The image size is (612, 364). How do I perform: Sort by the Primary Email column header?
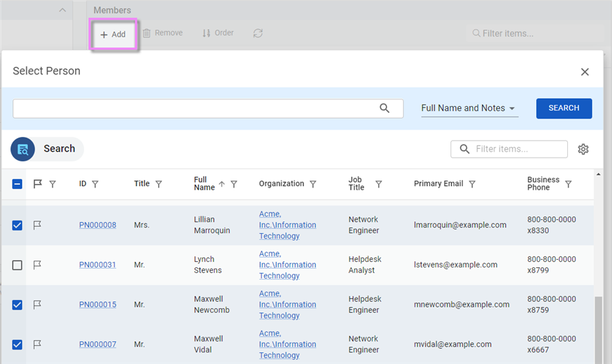[438, 184]
